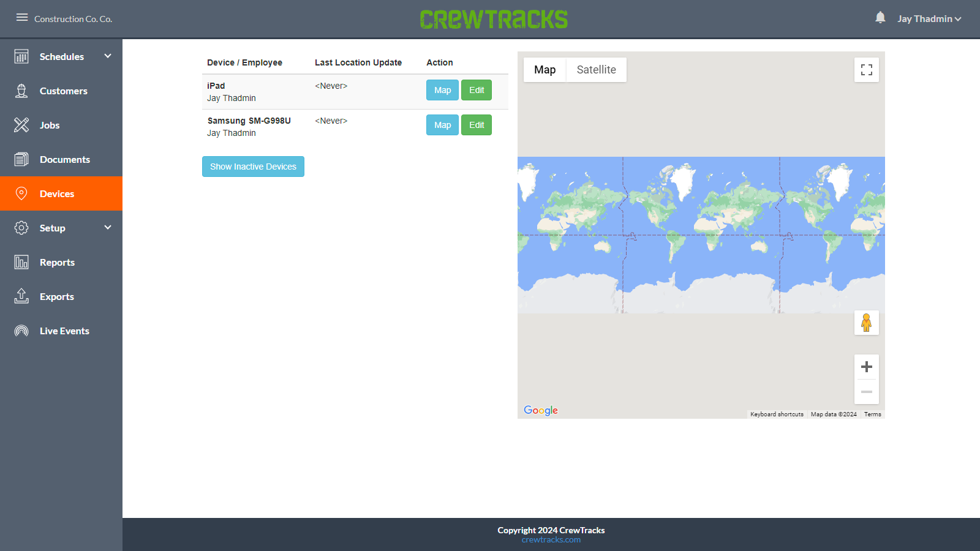
Task: Click the Map data ©2024 text
Action: point(834,414)
